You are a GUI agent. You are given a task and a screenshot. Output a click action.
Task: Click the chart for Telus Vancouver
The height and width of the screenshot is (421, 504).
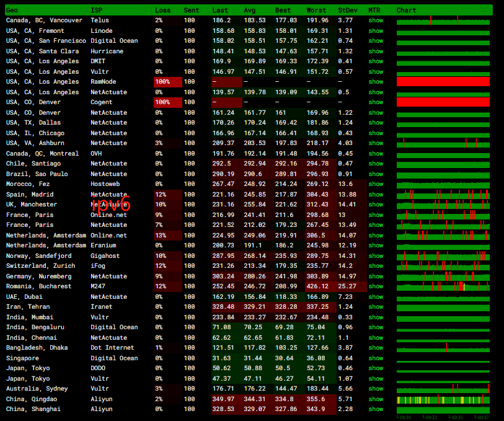[x=443, y=20]
